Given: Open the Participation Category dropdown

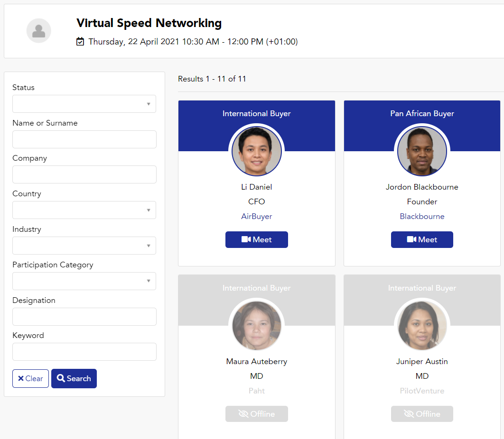Looking at the screenshot, I should coord(84,281).
